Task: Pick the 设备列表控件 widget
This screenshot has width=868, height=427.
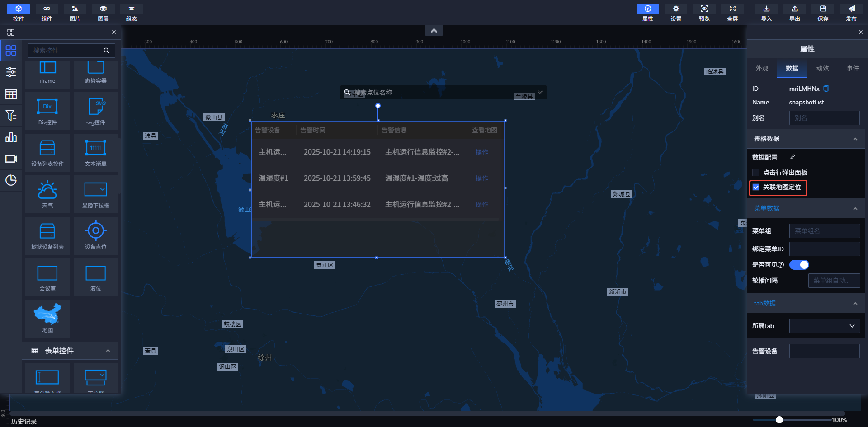Action: point(47,153)
